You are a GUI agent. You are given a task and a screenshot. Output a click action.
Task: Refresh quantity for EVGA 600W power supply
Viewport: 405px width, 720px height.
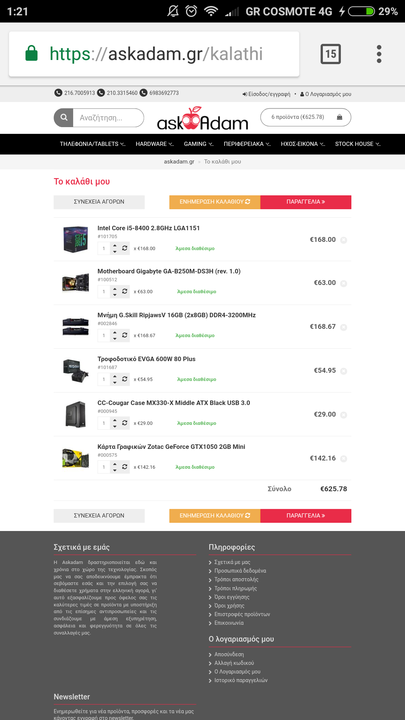coord(125,379)
